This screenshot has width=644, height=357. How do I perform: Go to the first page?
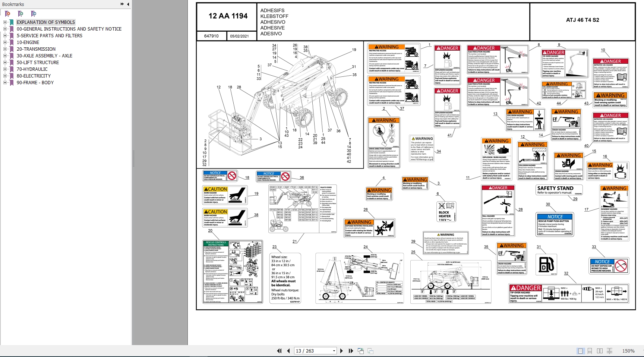point(279,351)
